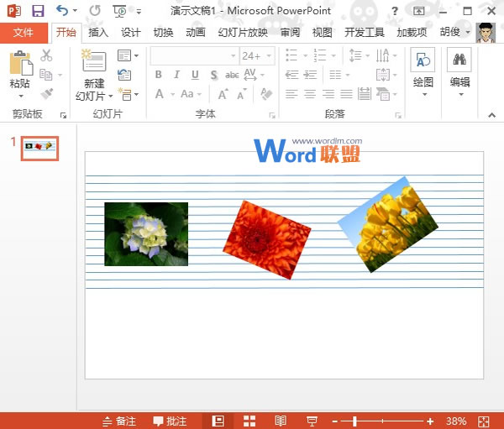Switch to the 幻灯片放映 Slide Show tab
Screen dimensions: 504x429
[243, 33]
